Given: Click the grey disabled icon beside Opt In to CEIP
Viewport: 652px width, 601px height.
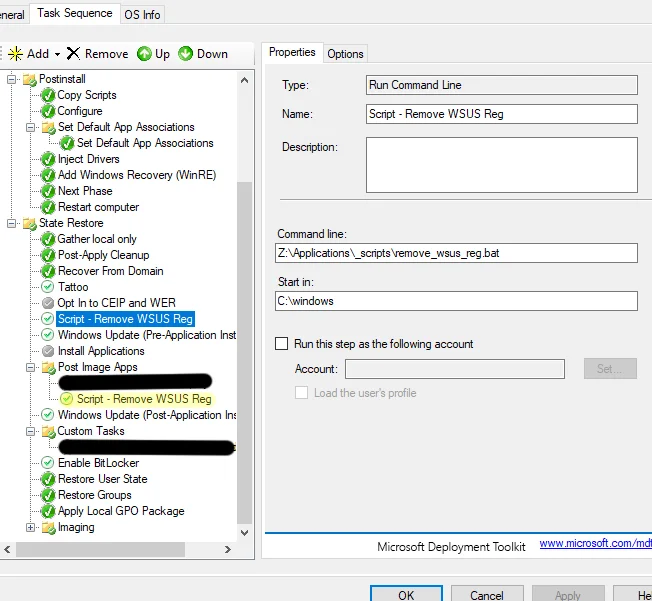Looking at the screenshot, I should point(48,303).
